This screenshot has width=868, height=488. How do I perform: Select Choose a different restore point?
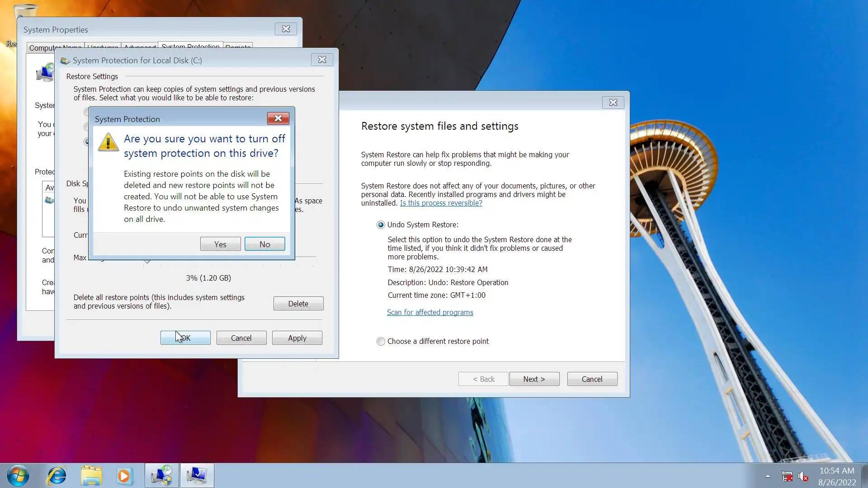point(381,342)
